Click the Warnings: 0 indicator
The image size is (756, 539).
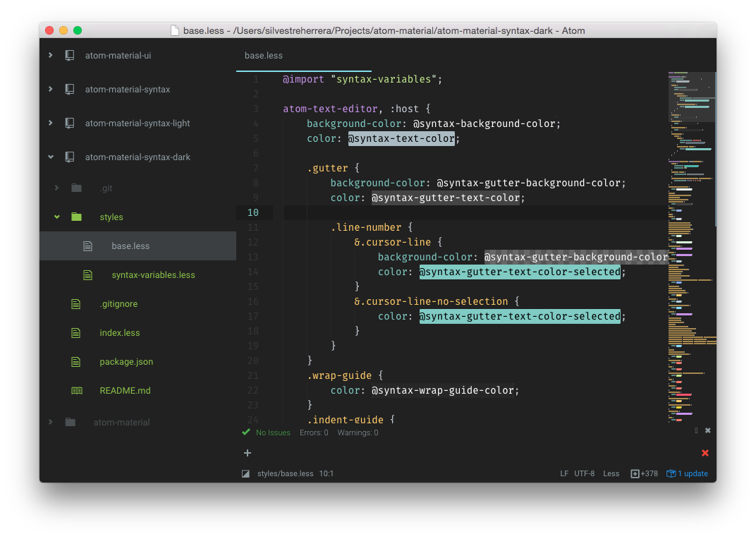tap(358, 432)
